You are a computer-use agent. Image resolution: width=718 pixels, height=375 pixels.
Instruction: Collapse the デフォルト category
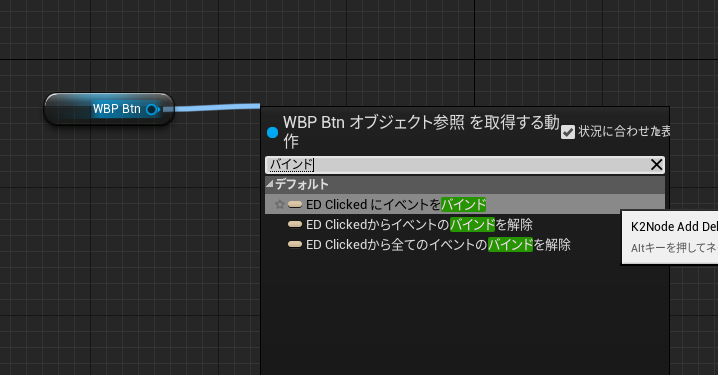pyautogui.click(x=270, y=184)
